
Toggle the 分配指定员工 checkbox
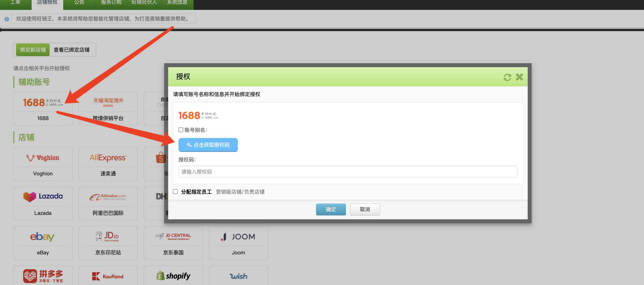pyautogui.click(x=175, y=191)
